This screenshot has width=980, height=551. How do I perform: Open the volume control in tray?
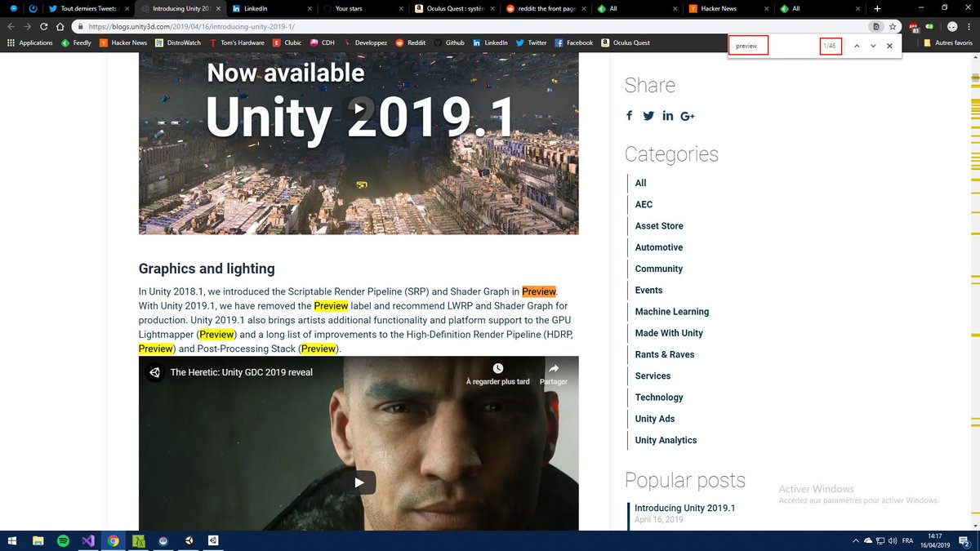click(x=893, y=540)
